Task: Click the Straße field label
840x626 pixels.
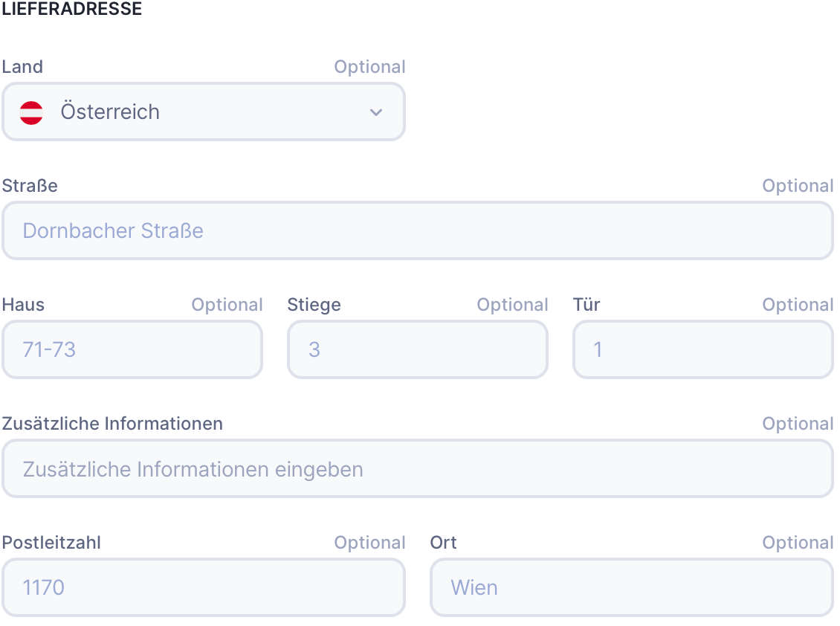Action: pos(30,186)
